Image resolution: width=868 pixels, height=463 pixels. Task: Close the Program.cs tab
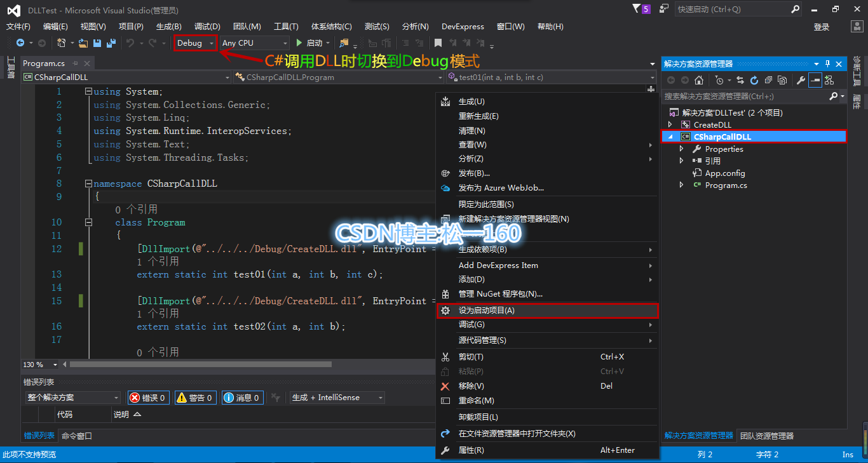coord(87,64)
